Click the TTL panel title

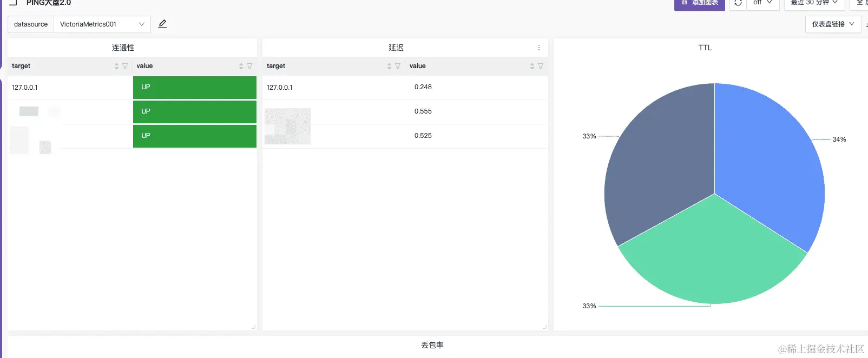[x=705, y=48]
